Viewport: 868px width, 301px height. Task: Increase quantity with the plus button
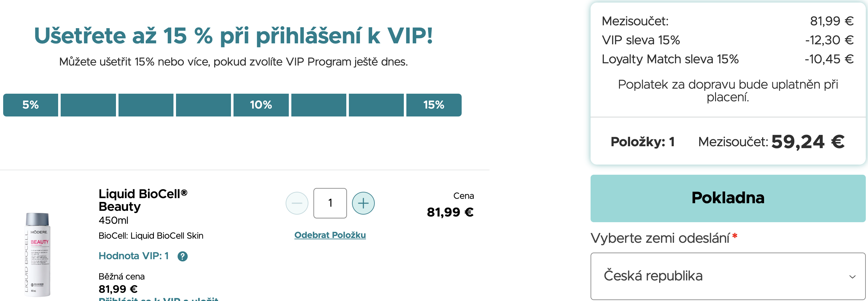coord(363,203)
